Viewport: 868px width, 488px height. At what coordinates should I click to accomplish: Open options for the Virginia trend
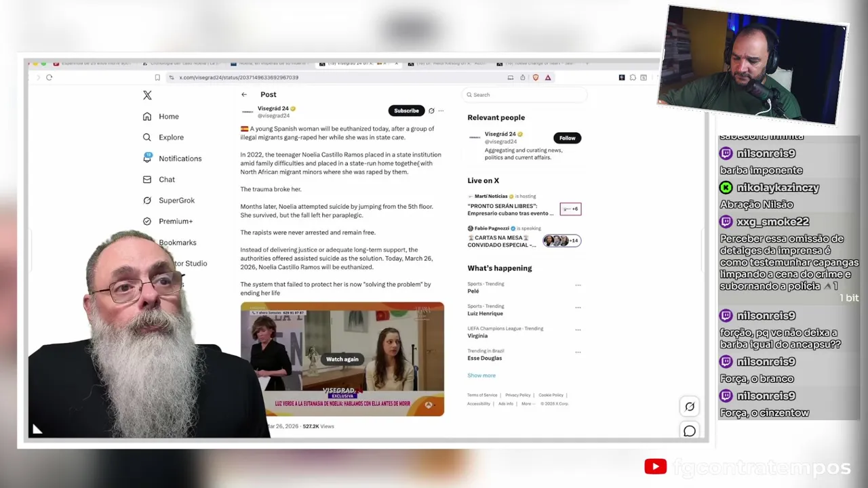pos(578,330)
